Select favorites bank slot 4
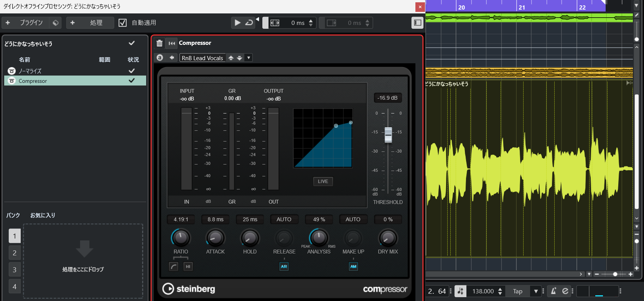Screen dimensions: 644x301 [x=15, y=286]
